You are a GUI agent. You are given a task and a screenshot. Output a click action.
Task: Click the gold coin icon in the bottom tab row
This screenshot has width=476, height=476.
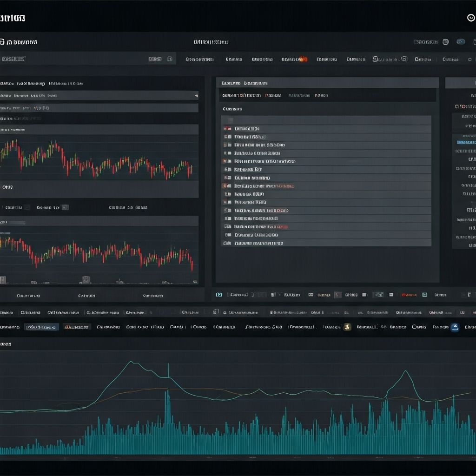pyautogui.click(x=347, y=327)
